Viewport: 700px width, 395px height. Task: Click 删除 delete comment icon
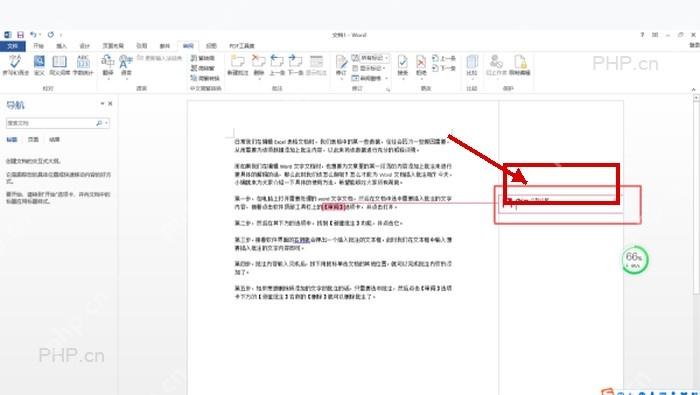click(258, 66)
